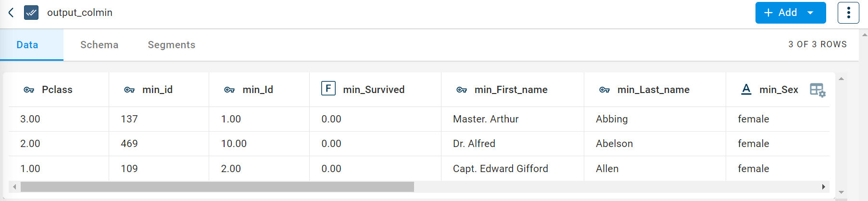Click the horizontal scrollbar thumb
This screenshot has width=868, height=201.
[x=217, y=187]
